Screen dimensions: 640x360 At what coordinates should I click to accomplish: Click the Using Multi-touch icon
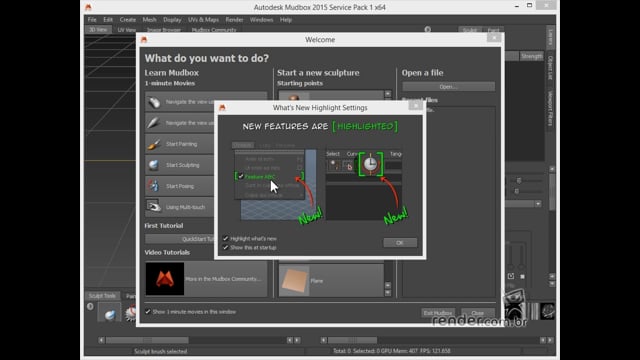click(x=154, y=207)
